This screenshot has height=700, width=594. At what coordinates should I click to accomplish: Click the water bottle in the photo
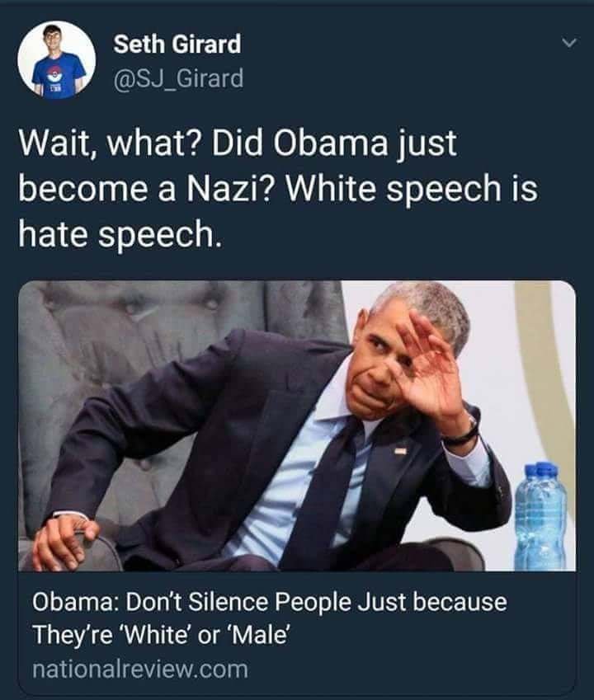pyautogui.click(x=541, y=516)
